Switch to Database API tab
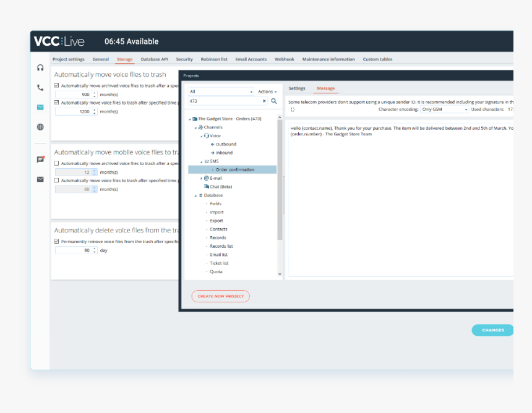Image resolution: width=532 pixels, height=413 pixels. pyautogui.click(x=155, y=59)
